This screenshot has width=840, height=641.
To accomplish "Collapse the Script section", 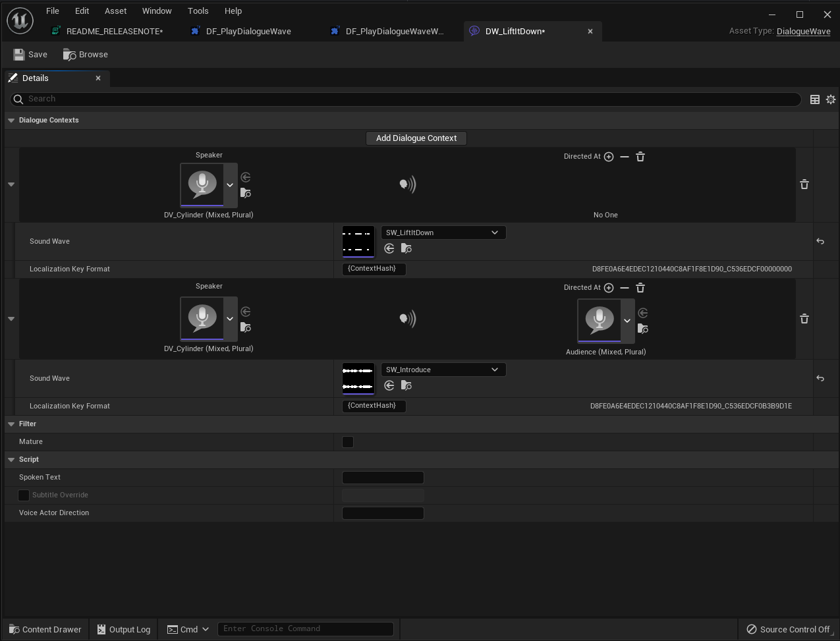I will coord(11,460).
